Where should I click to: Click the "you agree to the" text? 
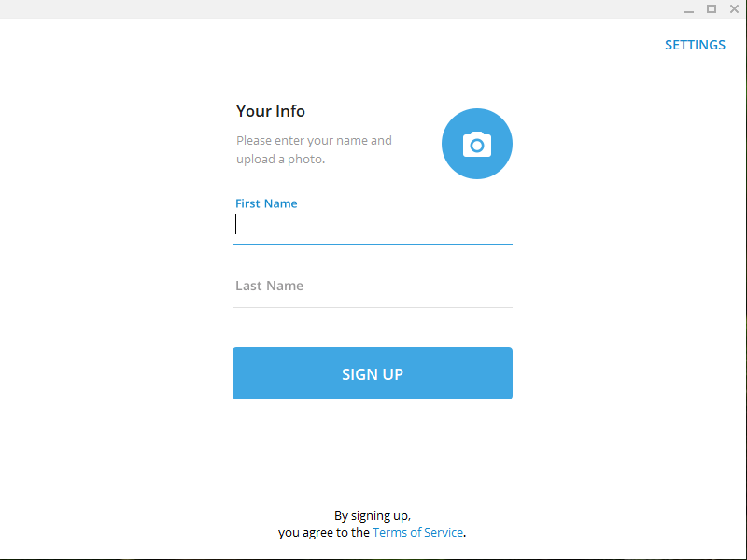click(x=324, y=532)
